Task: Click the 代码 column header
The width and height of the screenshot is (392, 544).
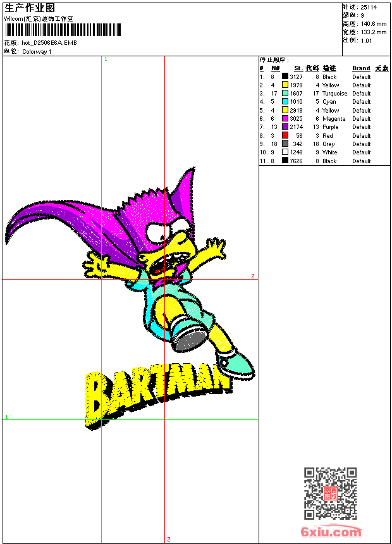Action: coord(312,68)
